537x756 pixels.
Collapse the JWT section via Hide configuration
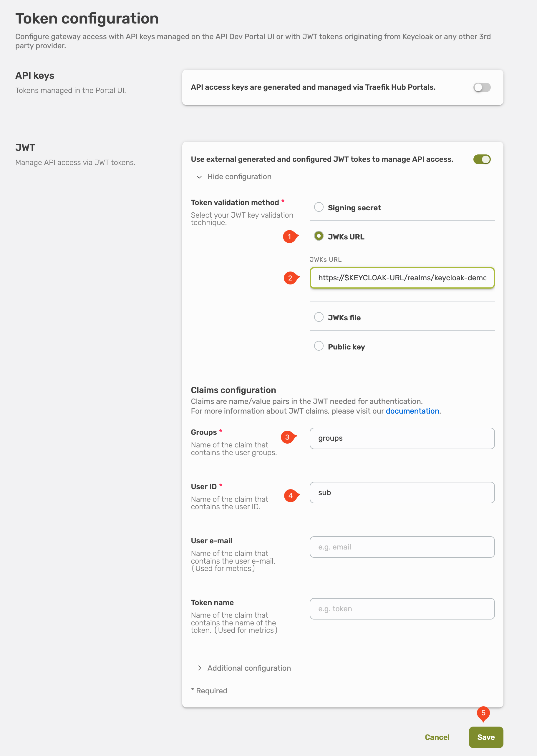(239, 177)
